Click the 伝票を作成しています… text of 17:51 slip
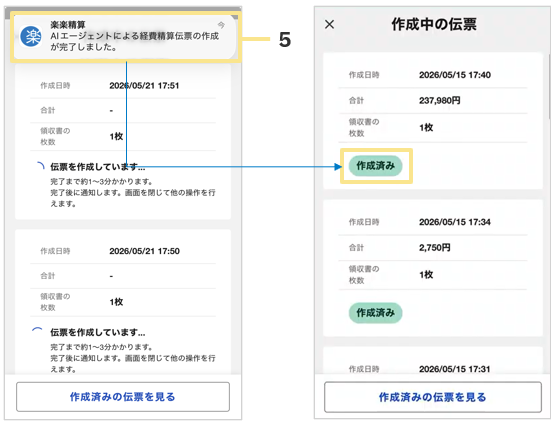 (x=98, y=167)
